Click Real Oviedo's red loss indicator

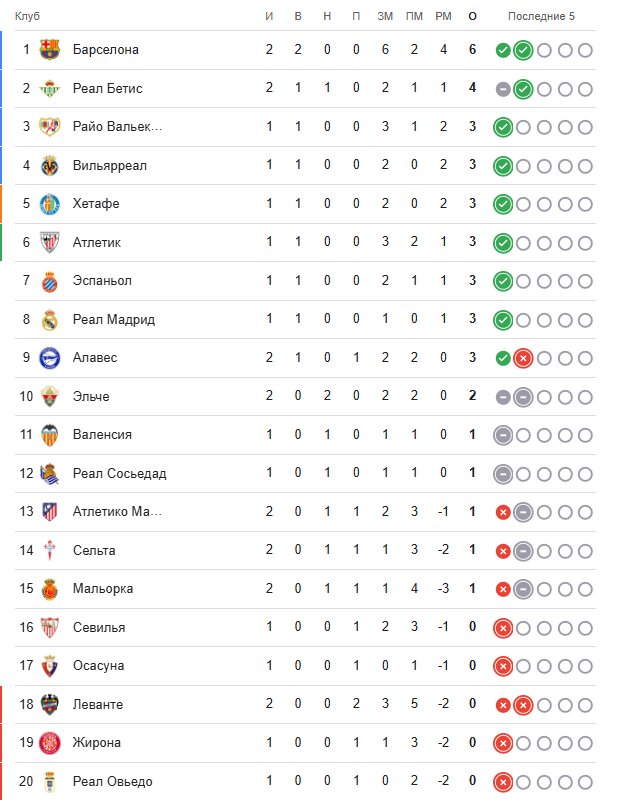coord(503,782)
